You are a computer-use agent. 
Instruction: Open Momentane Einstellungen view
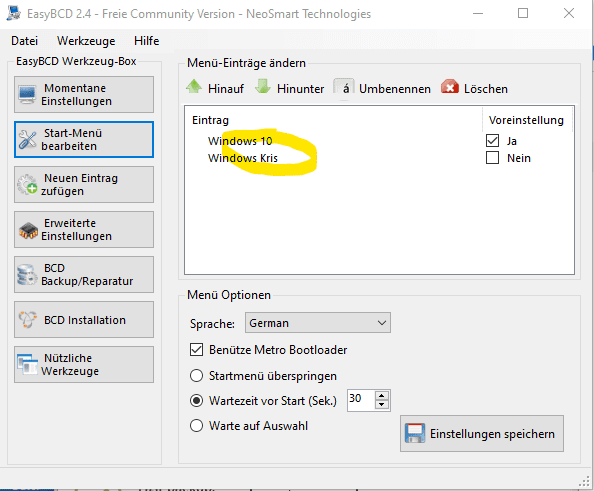click(84, 94)
